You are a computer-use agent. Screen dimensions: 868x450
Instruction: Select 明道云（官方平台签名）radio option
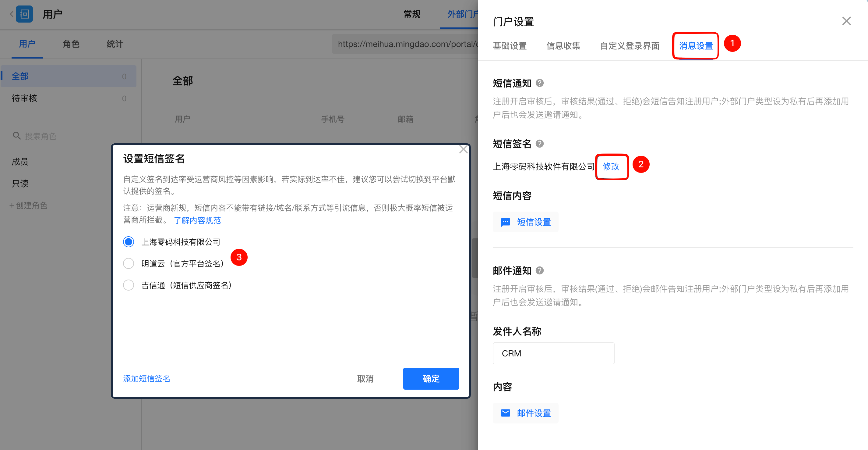tap(129, 263)
